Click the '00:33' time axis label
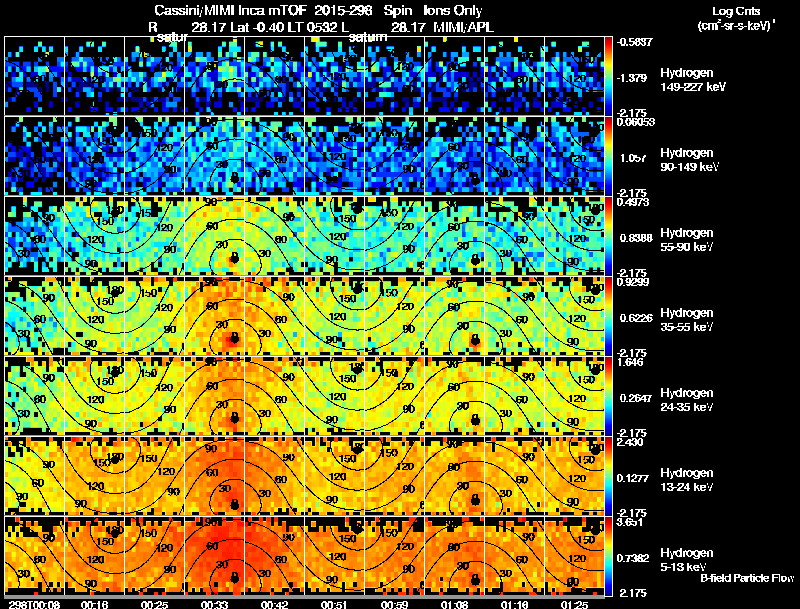This screenshot has height=609, width=800. (215, 604)
